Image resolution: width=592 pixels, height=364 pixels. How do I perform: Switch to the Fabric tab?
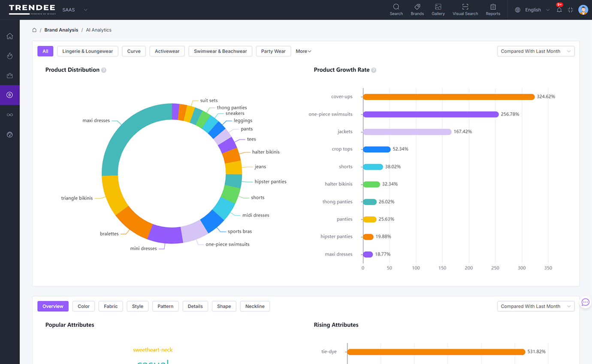(111, 307)
